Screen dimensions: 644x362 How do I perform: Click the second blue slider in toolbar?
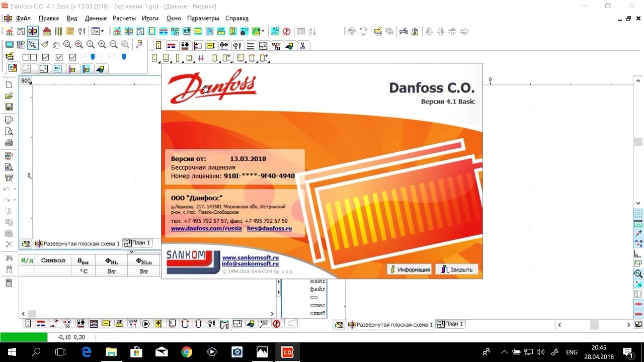point(124,57)
